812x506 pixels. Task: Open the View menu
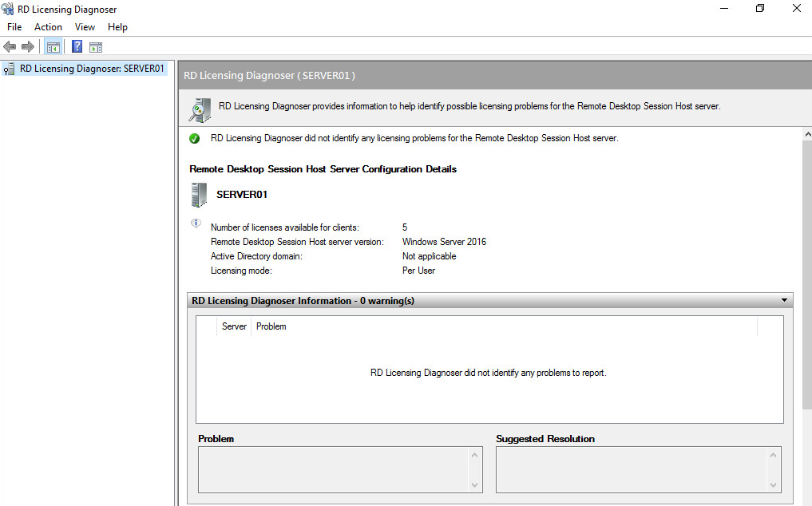pyautogui.click(x=85, y=27)
